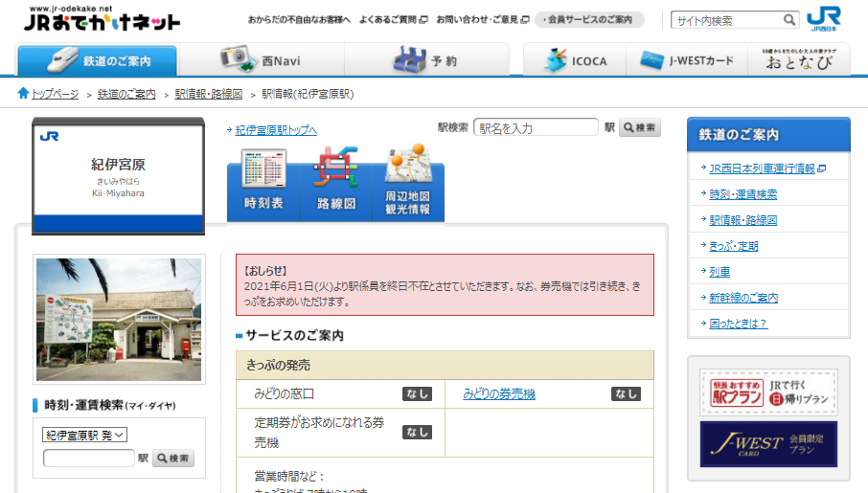Screen dimensions: 868x493
Task: Click the shinkansen icon in 鉄道のご案内 tab
Action: (62, 59)
